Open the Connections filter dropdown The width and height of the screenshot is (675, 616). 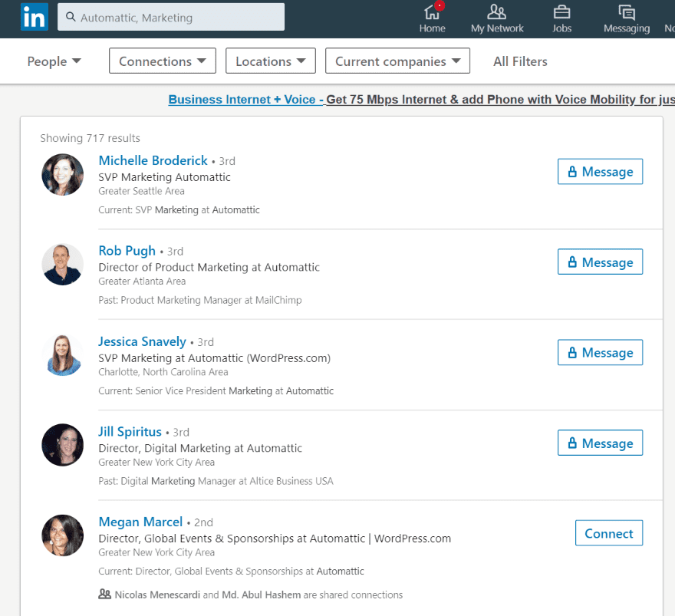pos(163,61)
